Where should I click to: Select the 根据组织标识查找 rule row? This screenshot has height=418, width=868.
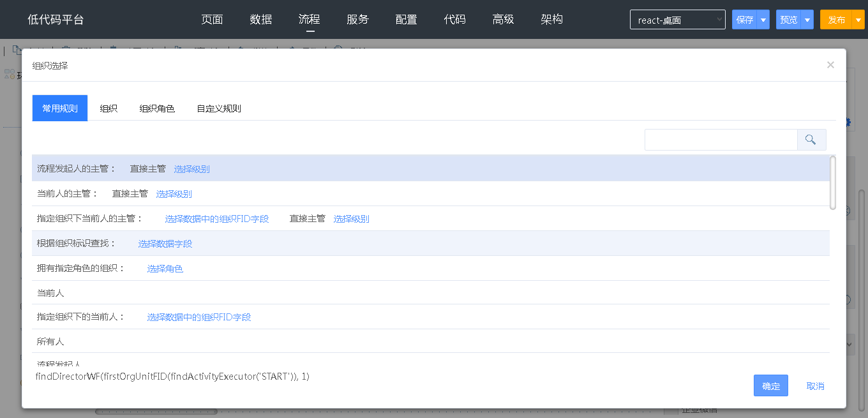(x=431, y=244)
